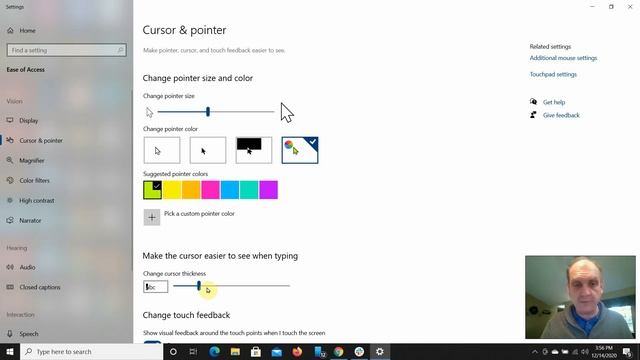Choose orange suggested pointer color
Viewport: 640px width, 360px height.
tap(191, 190)
